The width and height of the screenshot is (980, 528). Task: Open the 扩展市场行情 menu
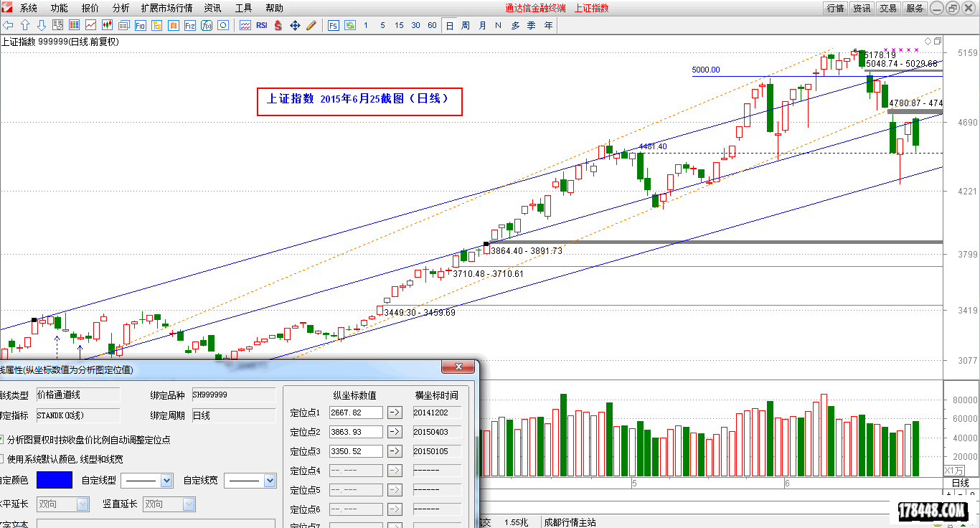(x=167, y=8)
